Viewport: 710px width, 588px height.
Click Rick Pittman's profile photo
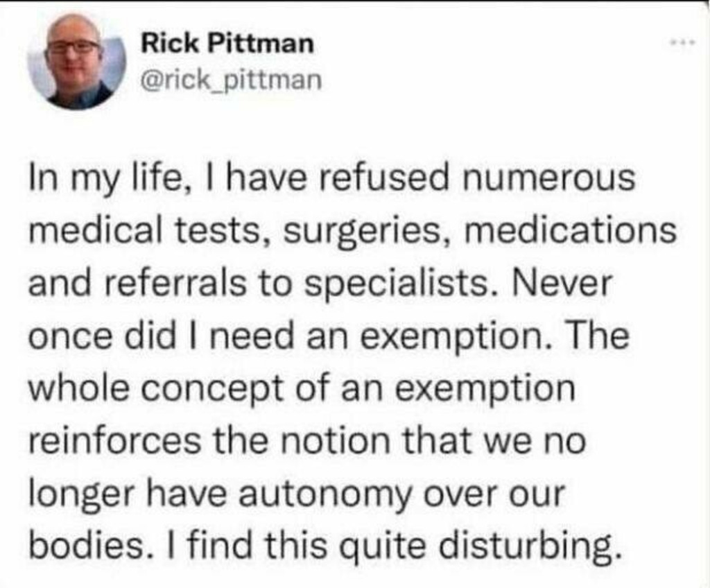click(76, 61)
